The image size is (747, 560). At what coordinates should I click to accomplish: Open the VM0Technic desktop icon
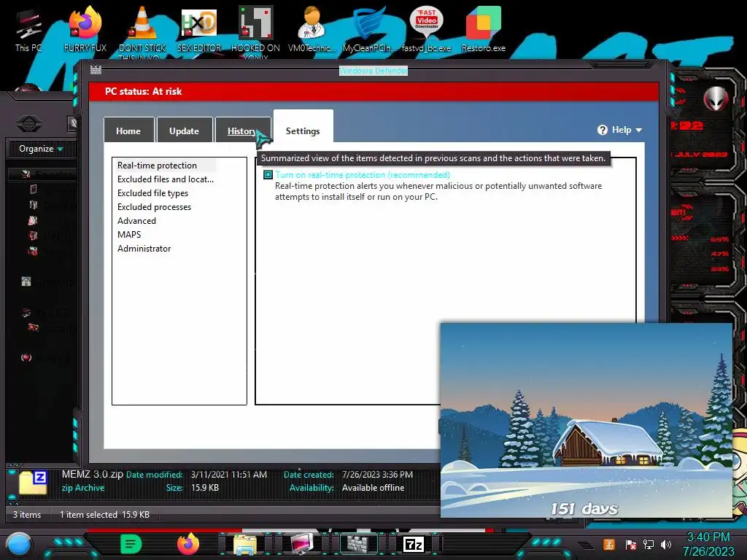(x=312, y=29)
